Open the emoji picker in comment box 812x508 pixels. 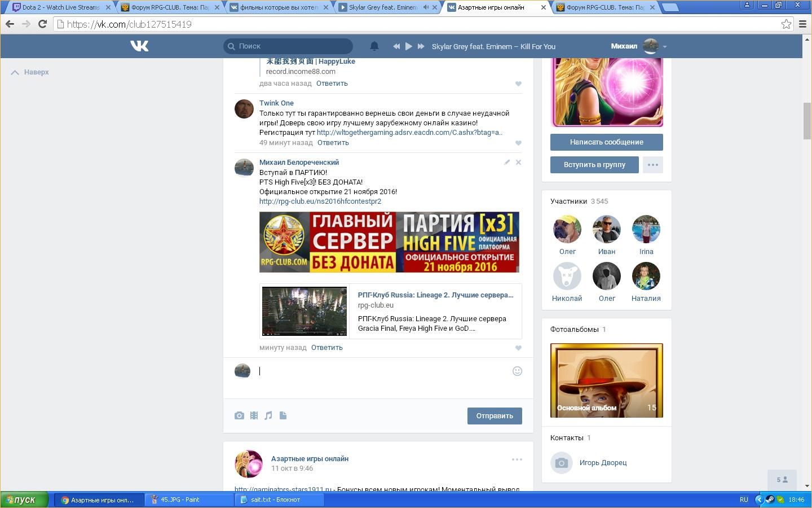pyautogui.click(x=517, y=371)
